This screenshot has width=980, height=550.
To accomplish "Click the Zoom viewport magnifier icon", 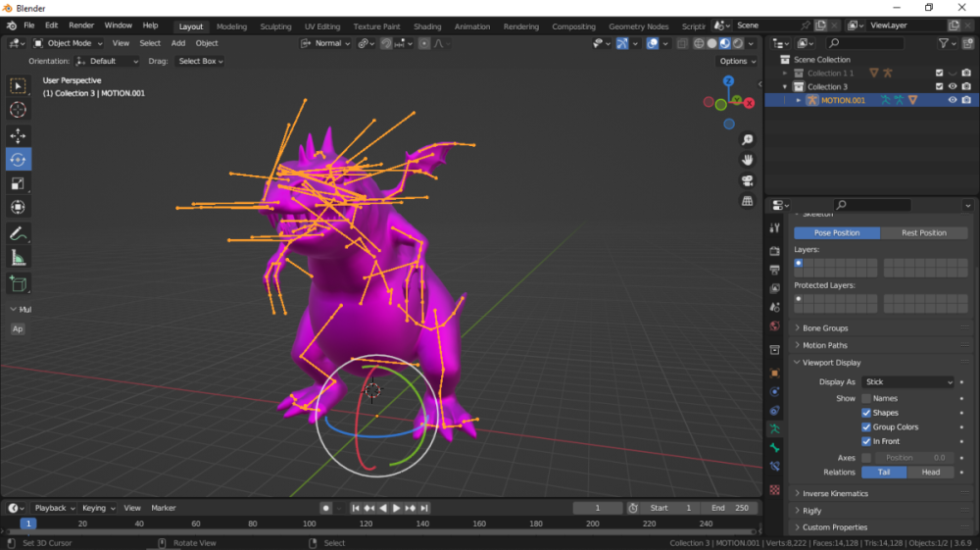I will pyautogui.click(x=748, y=140).
